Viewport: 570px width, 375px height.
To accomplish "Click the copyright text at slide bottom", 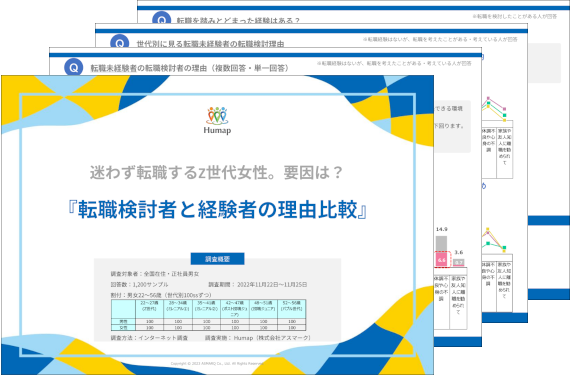I will [217, 363].
